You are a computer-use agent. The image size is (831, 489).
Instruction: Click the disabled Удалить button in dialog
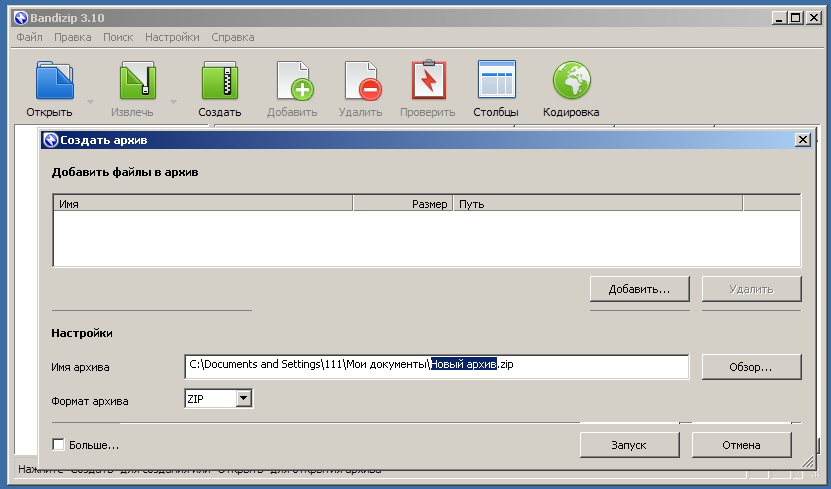(x=752, y=289)
